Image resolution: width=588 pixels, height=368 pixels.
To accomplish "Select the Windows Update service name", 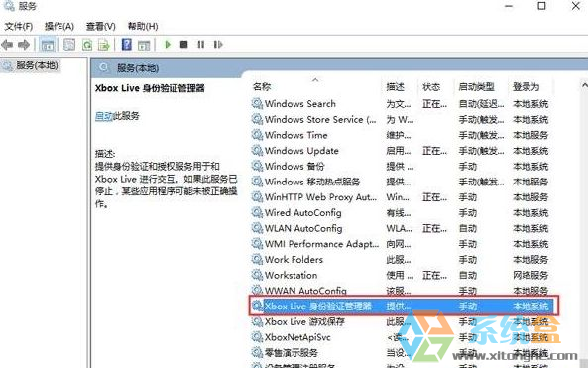I will (301, 151).
